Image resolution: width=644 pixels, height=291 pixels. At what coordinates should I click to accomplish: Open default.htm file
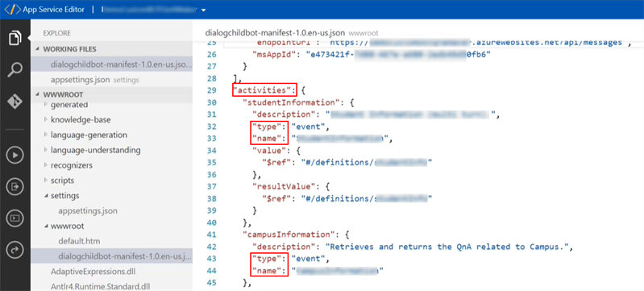tap(79, 241)
